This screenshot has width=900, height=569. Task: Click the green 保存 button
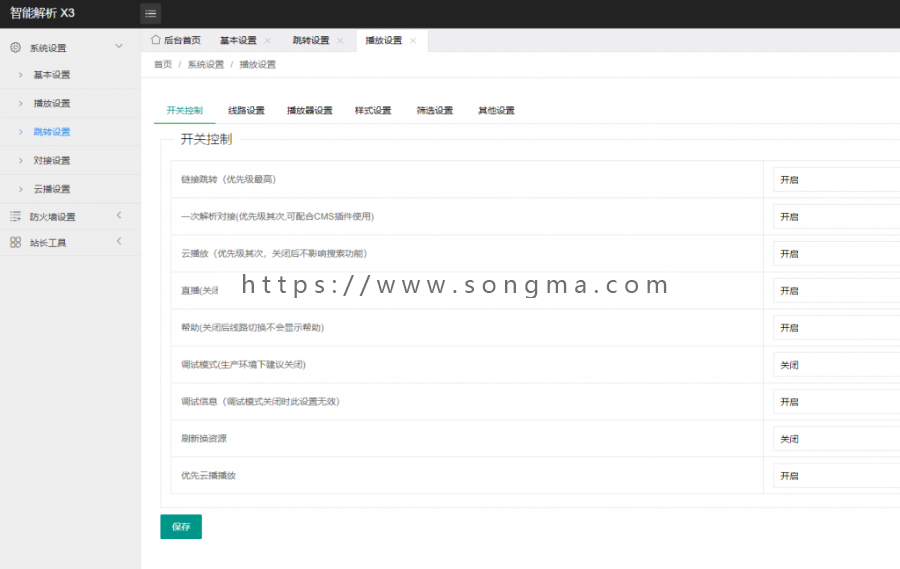[x=181, y=527]
